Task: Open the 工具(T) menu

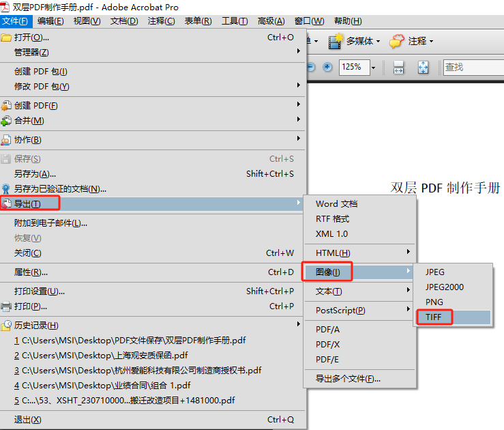Action: [x=235, y=21]
